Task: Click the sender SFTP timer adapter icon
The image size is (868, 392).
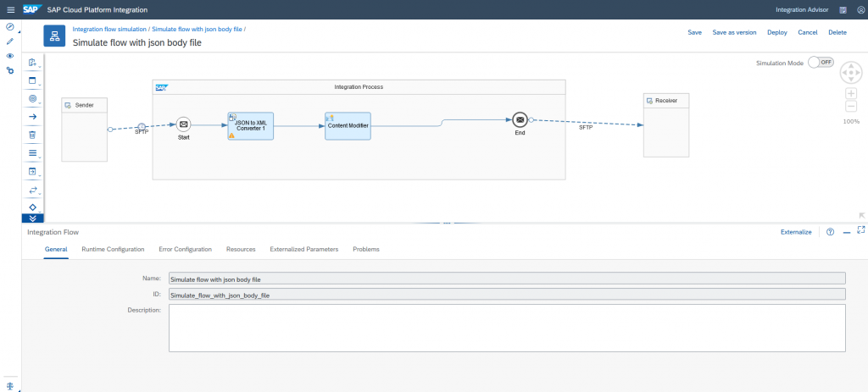Action: click(142, 127)
